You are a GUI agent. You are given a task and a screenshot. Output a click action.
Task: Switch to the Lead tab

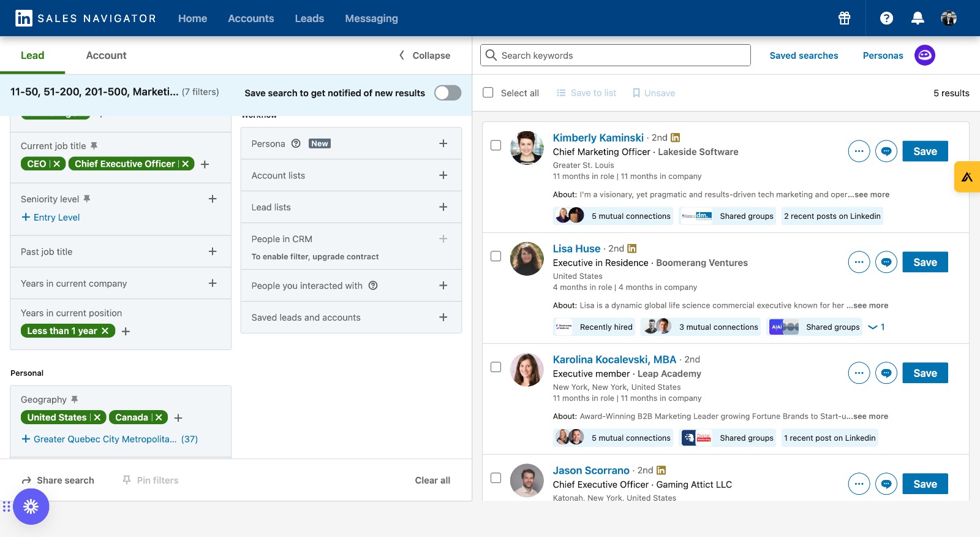(x=32, y=55)
